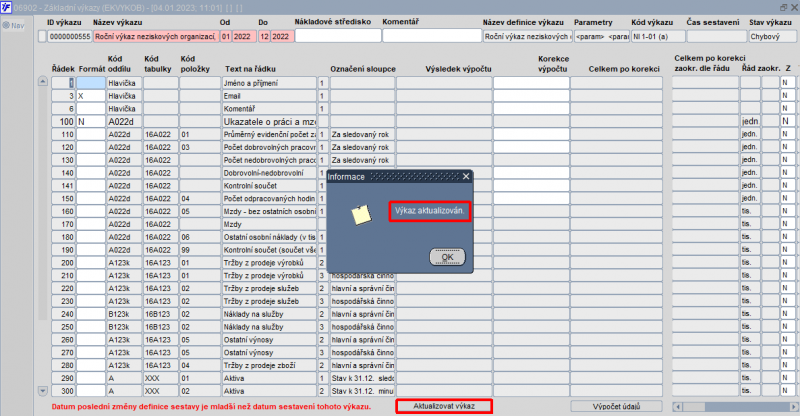The height and width of the screenshot is (416, 800).
Task: Click the Aktualizovat výkaz button
Action: click(x=444, y=406)
